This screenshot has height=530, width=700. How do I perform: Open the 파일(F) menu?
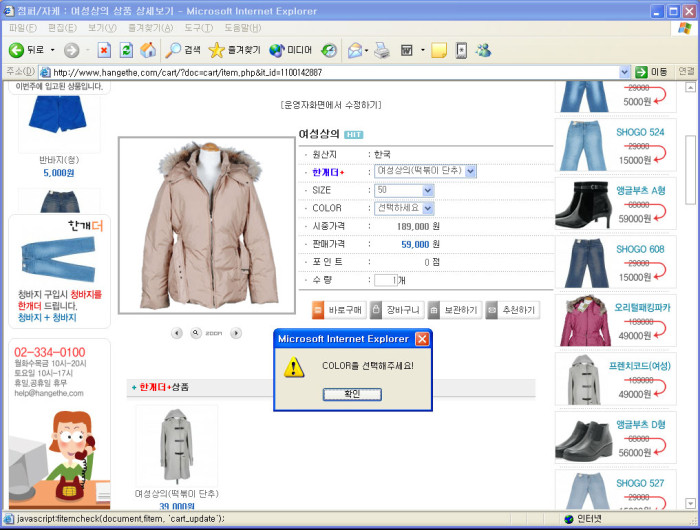tap(23, 28)
